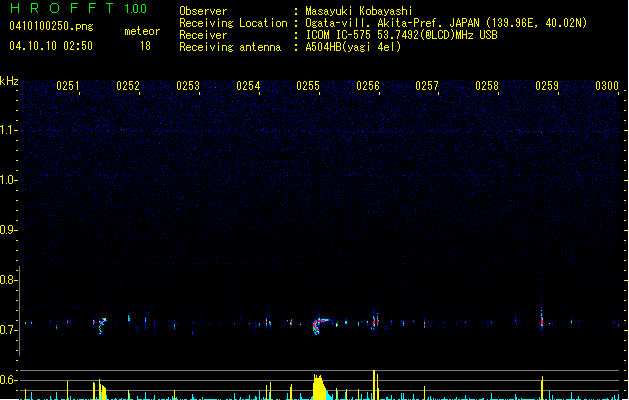Click the 0254 time marker
The image size is (629, 400).
(248, 86)
